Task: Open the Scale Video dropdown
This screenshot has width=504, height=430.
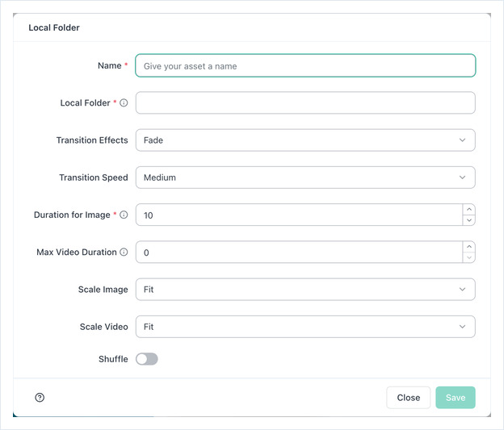Action: click(305, 327)
